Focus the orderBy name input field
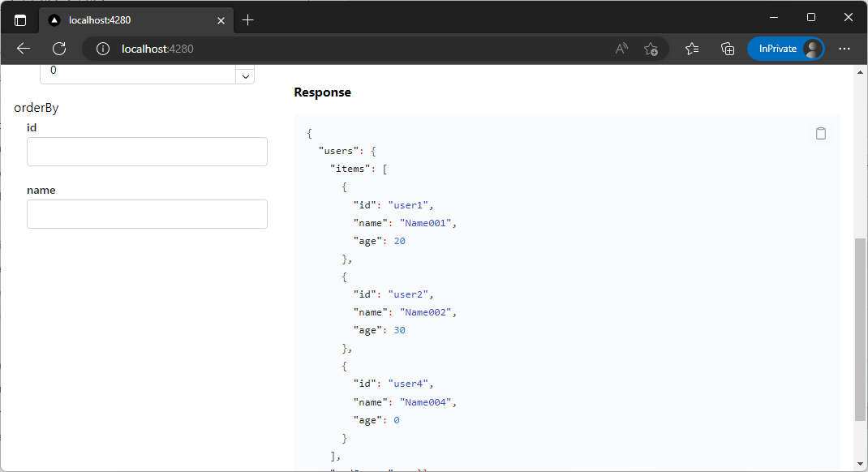 pos(148,214)
